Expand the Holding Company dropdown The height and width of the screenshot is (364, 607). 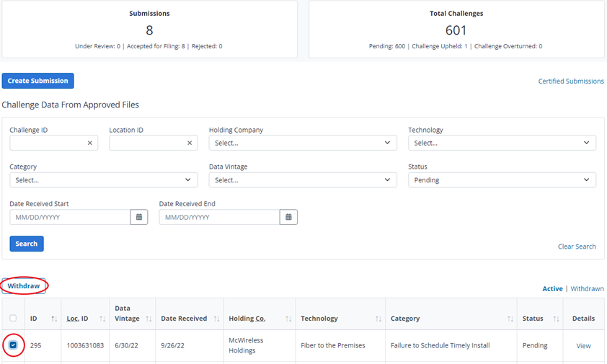click(303, 143)
